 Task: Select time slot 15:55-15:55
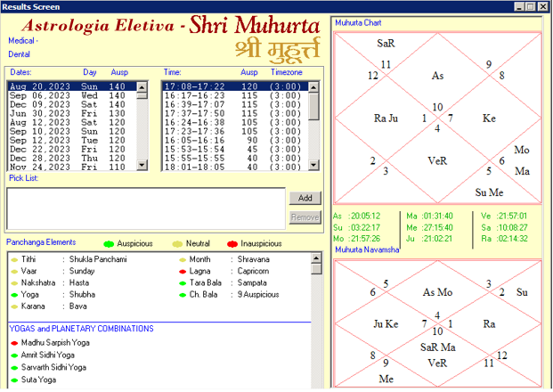(x=235, y=158)
